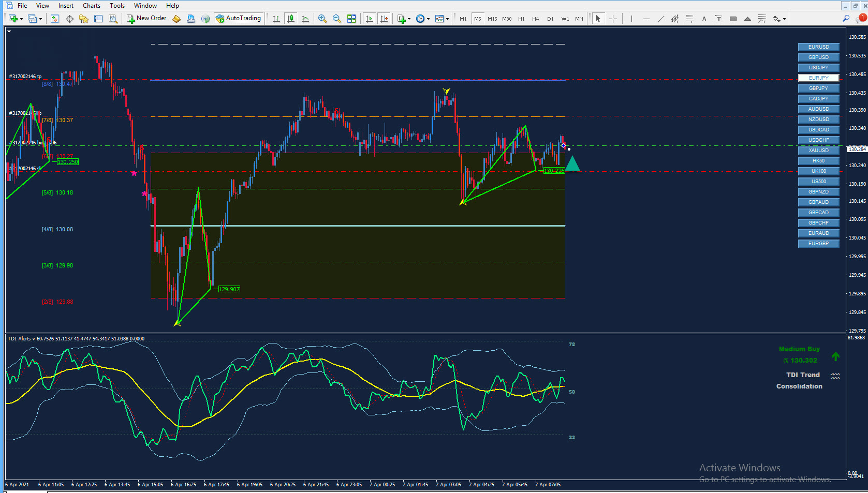Open the Data Window crosshair icon
Screen dimensions: 868x493
point(69,19)
